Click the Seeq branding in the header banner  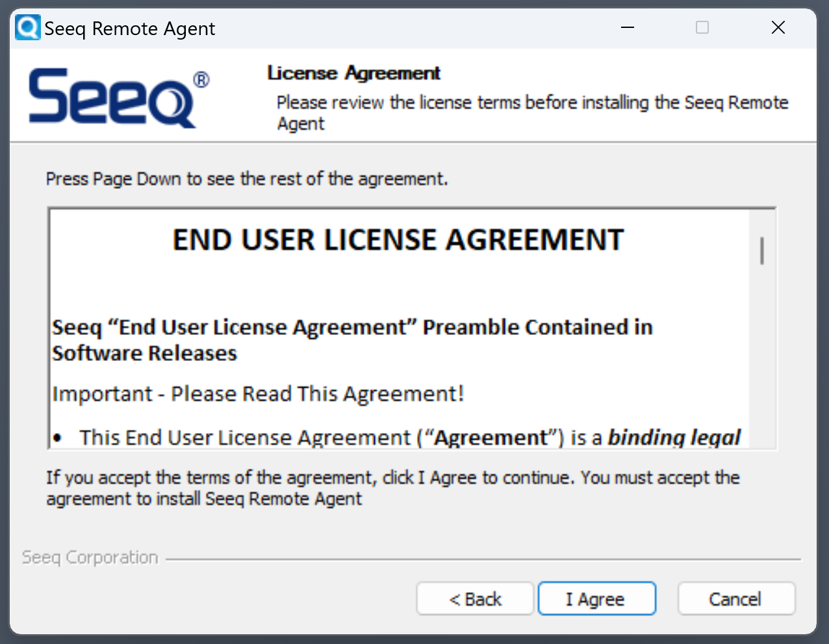point(114,99)
